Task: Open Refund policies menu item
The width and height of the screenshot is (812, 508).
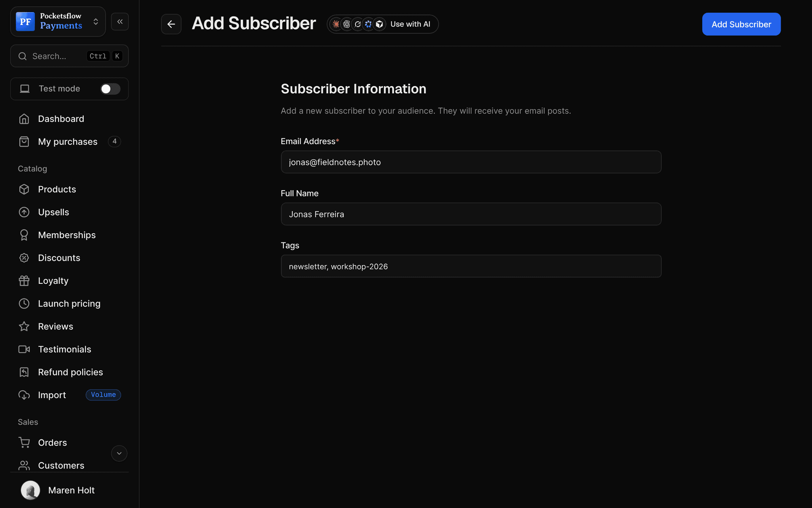Action: [69, 372]
